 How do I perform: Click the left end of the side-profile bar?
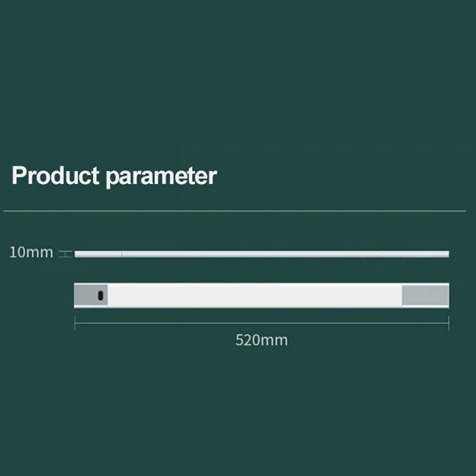[78, 254]
